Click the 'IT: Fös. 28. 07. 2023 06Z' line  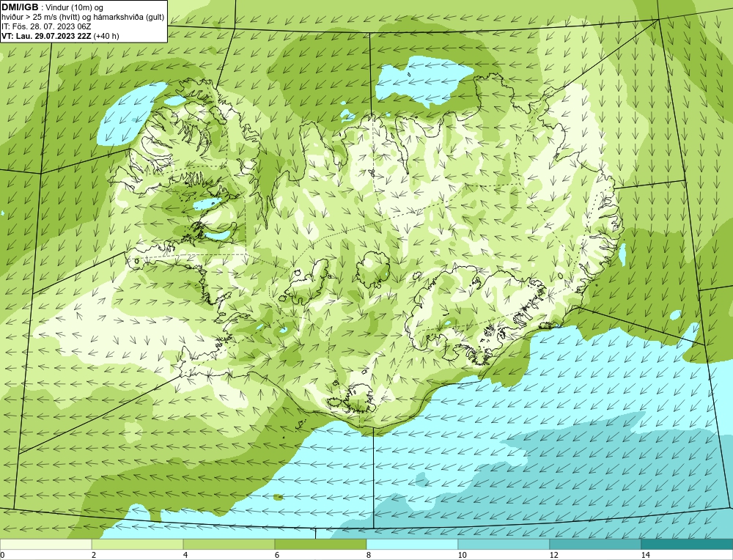pos(46,26)
